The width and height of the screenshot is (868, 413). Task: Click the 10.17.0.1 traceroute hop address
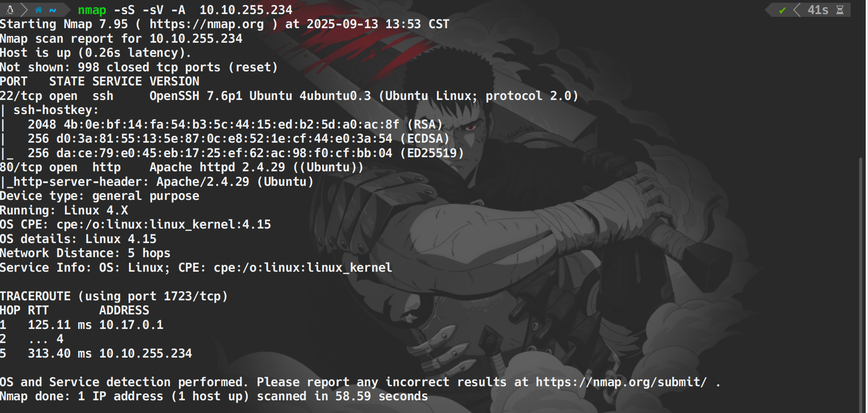131,325
